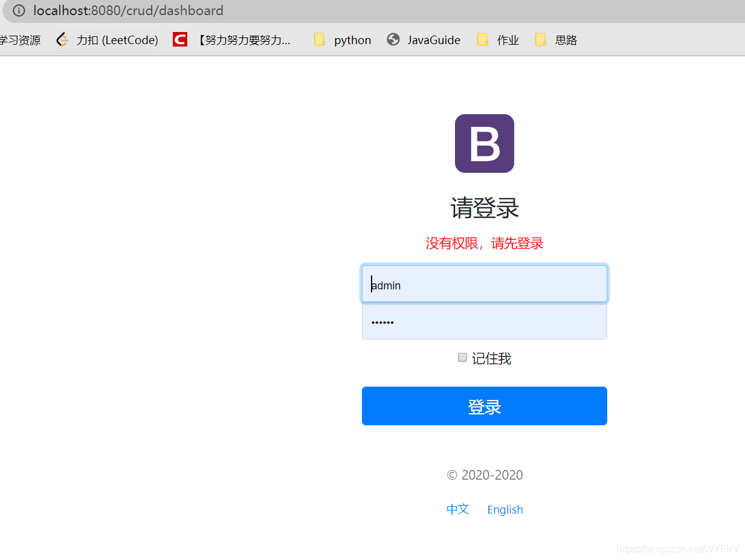Click the purple Bootstrap B logo

point(485,143)
